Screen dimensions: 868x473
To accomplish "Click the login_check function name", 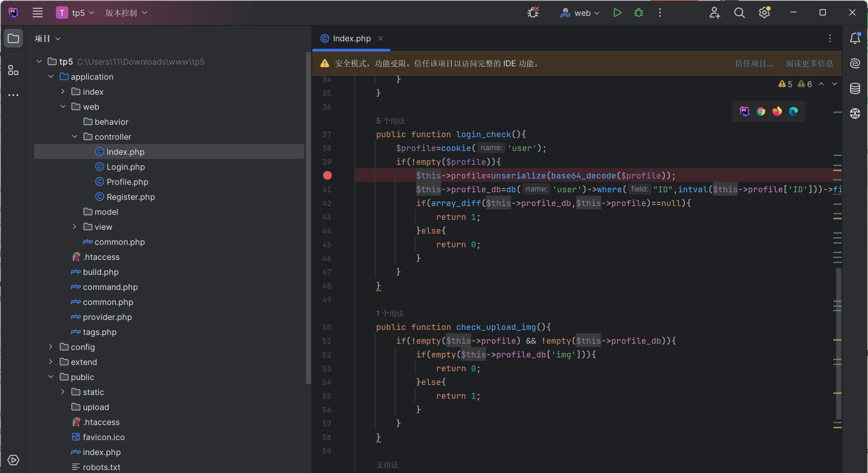I will click(x=483, y=134).
